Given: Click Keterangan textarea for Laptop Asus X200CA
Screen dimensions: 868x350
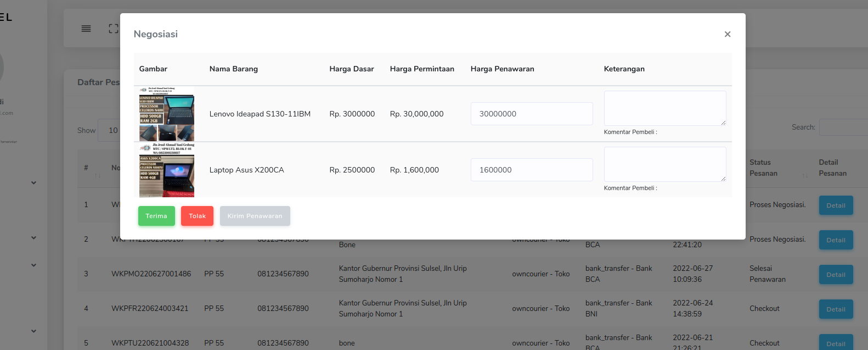Looking at the screenshot, I should coord(664,164).
